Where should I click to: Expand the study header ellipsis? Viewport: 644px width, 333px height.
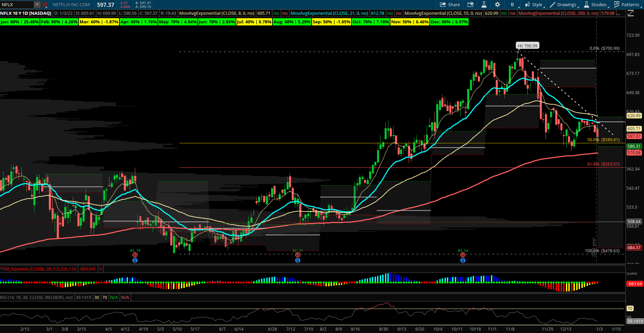point(619,13)
